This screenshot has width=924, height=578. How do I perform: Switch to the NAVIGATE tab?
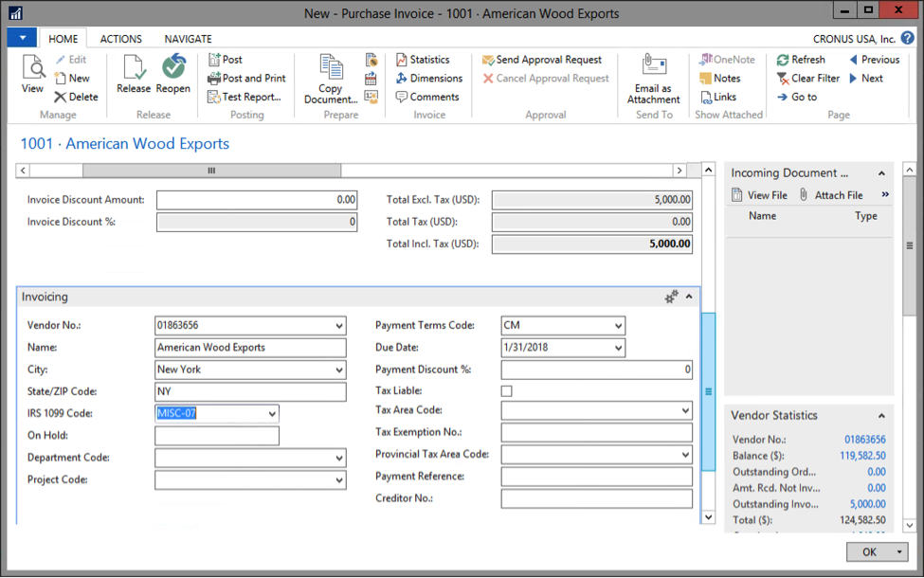188,39
